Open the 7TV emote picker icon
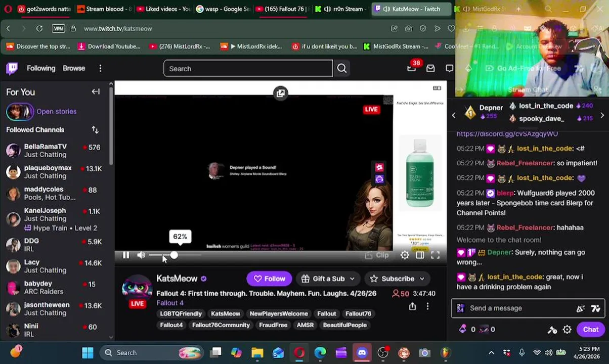The height and width of the screenshot is (364, 609). pyautogui.click(x=595, y=308)
